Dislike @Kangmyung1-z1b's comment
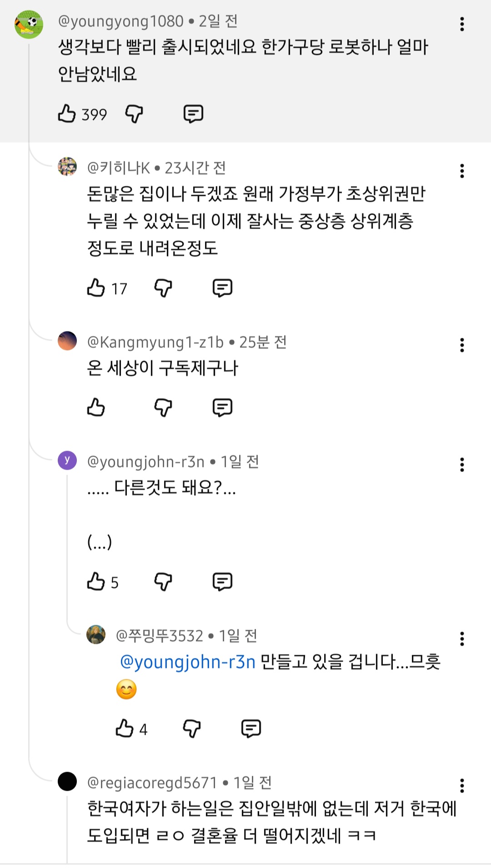 163,407
